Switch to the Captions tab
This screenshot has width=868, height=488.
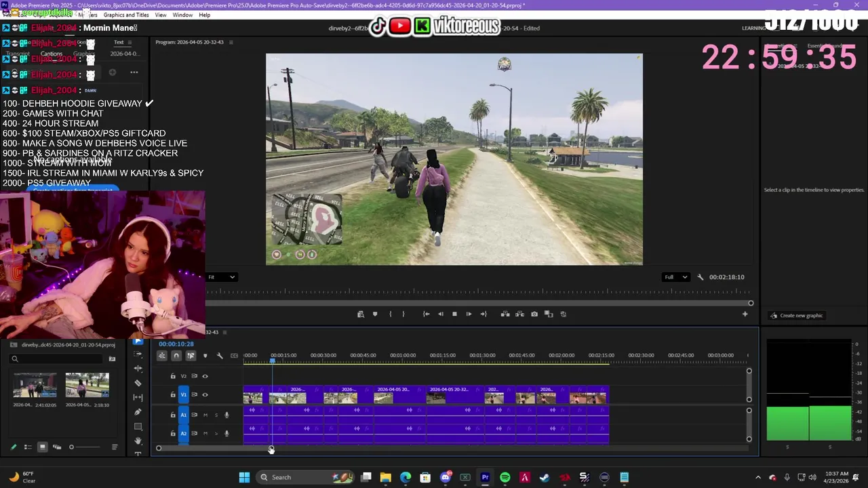52,54
